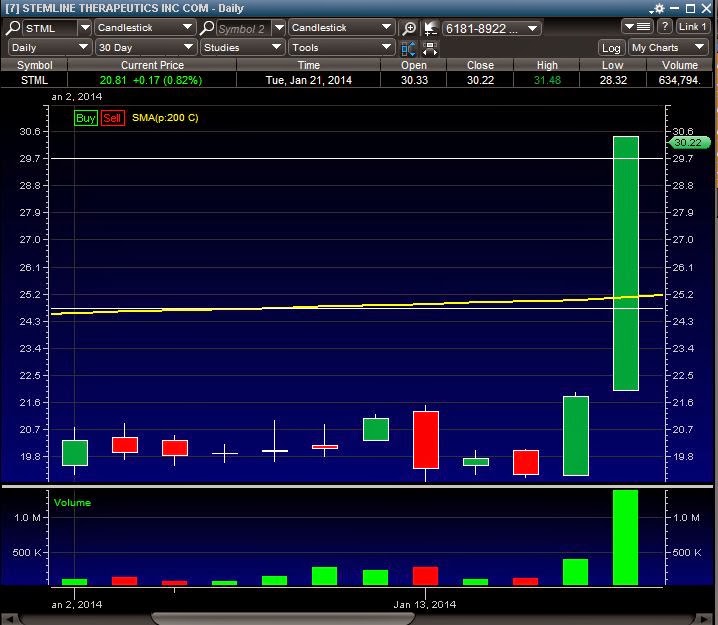Open the window settings gear icon
The width and height of the screenshot is (718, 625).
658,8
